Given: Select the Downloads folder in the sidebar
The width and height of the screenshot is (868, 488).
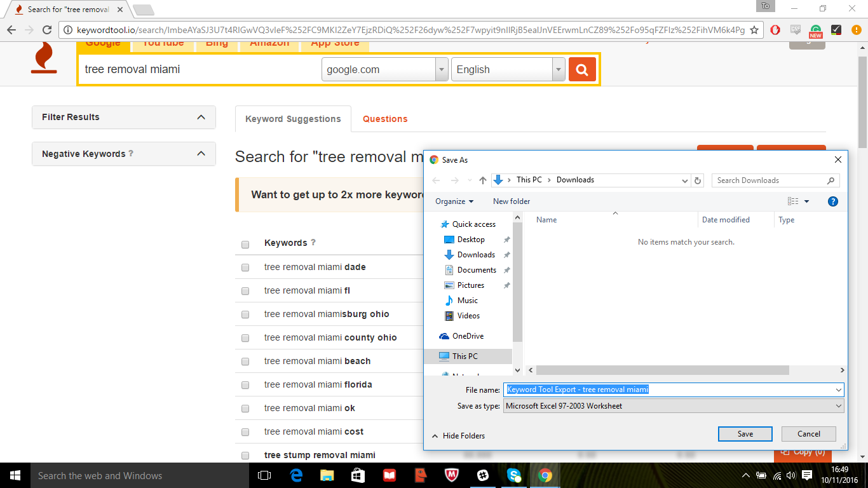Looking at the screenshot, I should (x=475, y=255).
